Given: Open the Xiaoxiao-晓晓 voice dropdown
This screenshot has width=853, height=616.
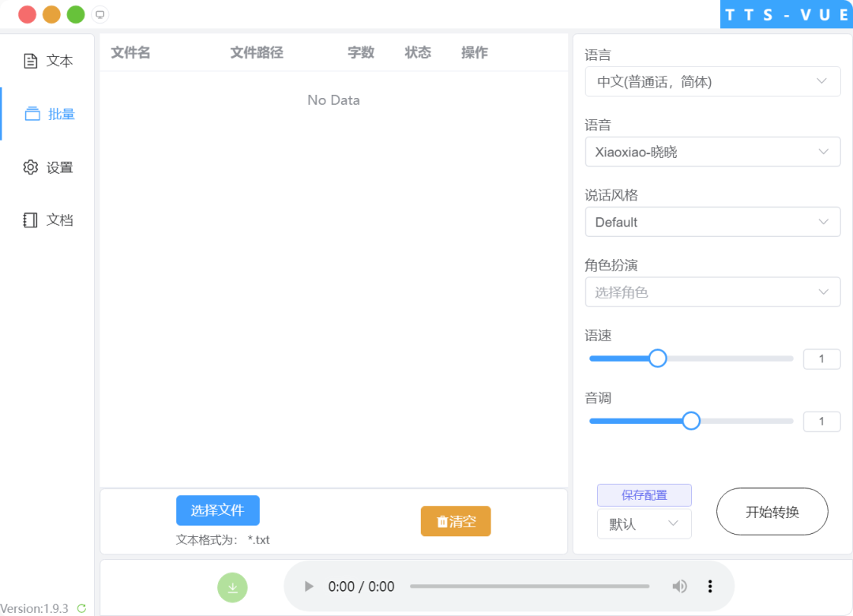Looking at the screenshot, I should tap(712, 152).
